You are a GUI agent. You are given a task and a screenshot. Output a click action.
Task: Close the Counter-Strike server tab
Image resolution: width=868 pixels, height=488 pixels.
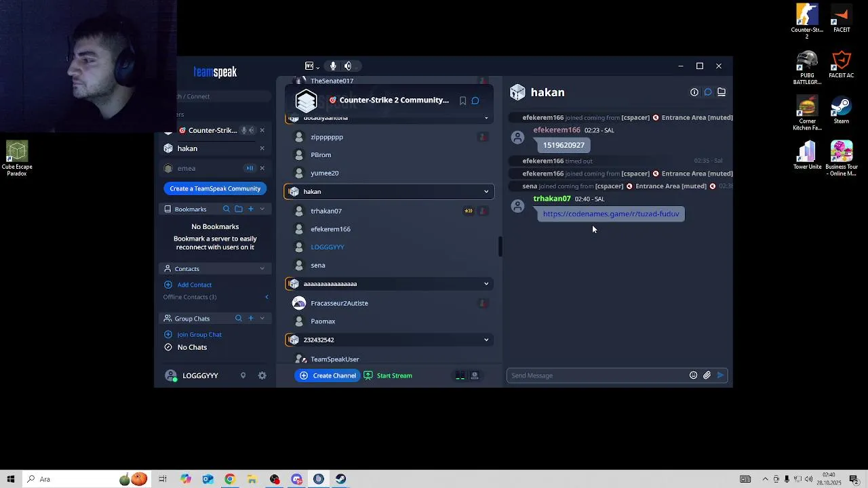(x=262, y=130)
